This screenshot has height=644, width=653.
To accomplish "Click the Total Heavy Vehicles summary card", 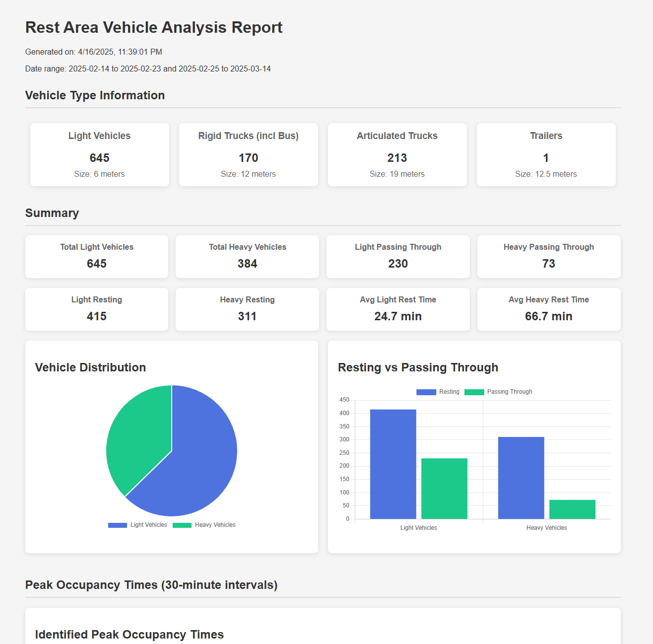I will click(x=247, y=256).
